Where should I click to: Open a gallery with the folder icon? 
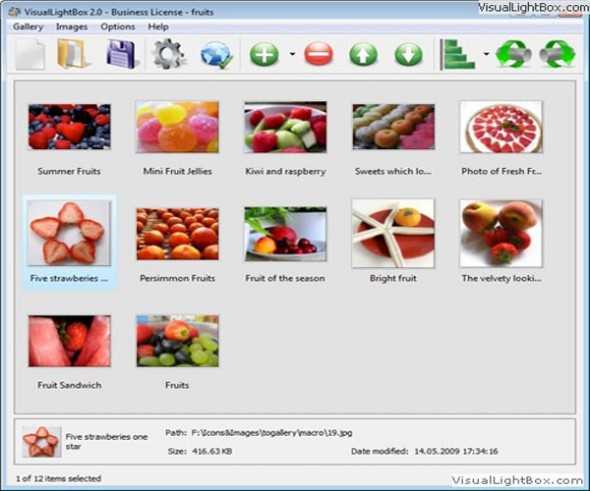point(73,55)
